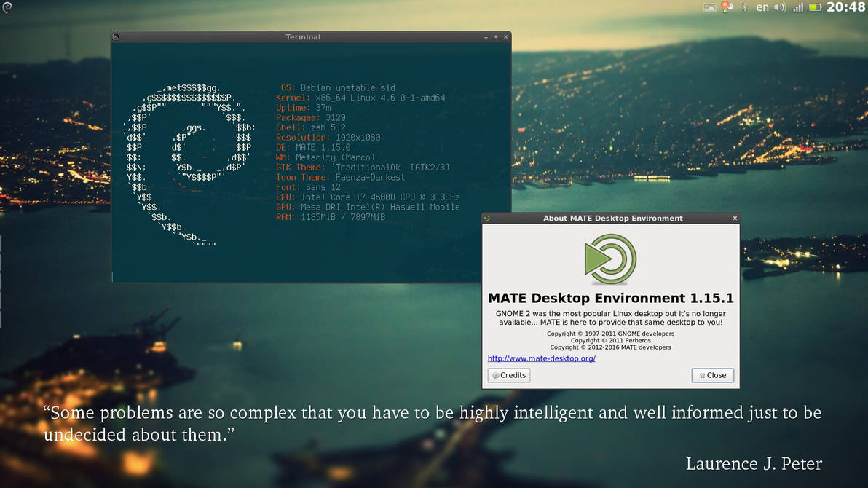Click the 'DE: MATE 1.15.0' line
Image resolution: width=868 pixels, height=488 pixels.
tap(313, 147)
